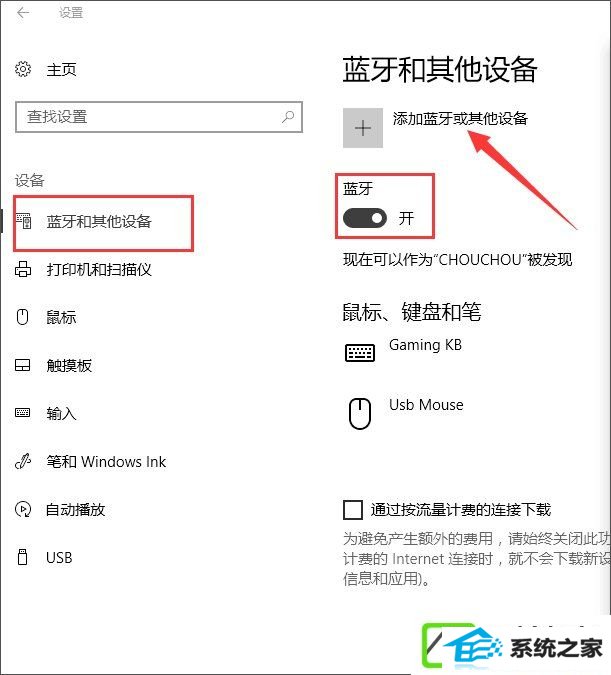Viewport: 611px width, 675px height.
Task: Go to 主页 settings home
Action: pos(61,69)
